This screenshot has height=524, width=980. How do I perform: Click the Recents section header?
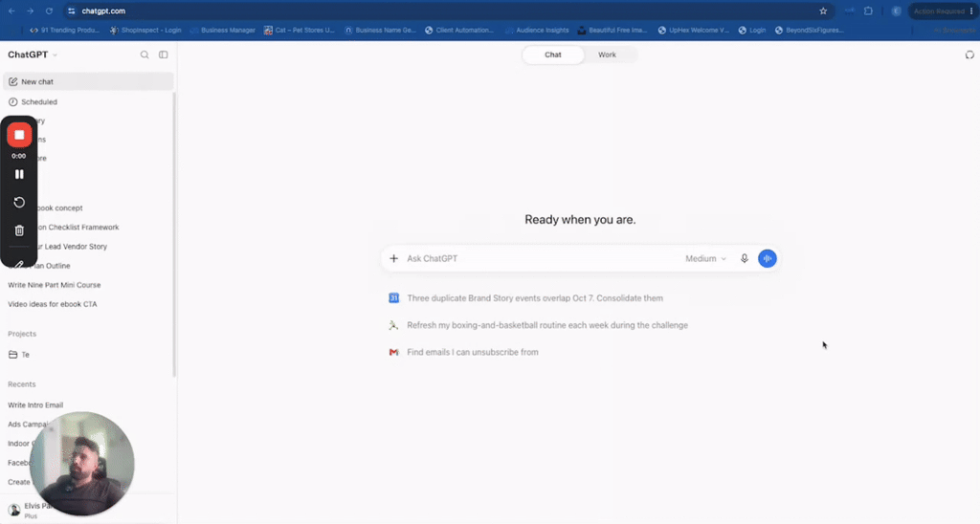(22, 384)
